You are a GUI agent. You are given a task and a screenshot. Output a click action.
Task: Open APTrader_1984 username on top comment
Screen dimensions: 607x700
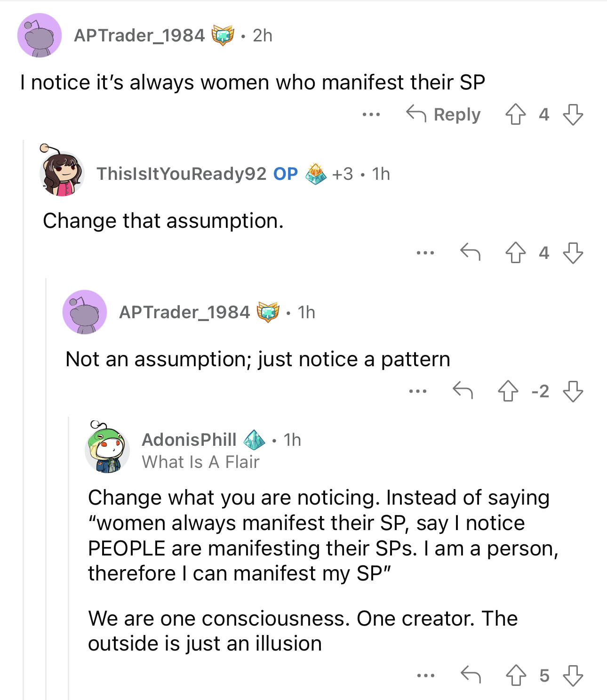point(139,35)
